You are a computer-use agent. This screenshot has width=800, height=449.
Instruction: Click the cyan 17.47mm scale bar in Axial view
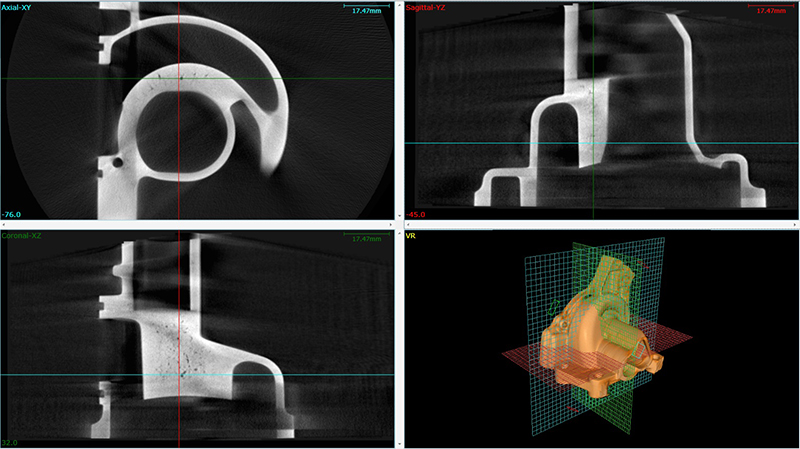pyautogui.click(x=364, y=9)
